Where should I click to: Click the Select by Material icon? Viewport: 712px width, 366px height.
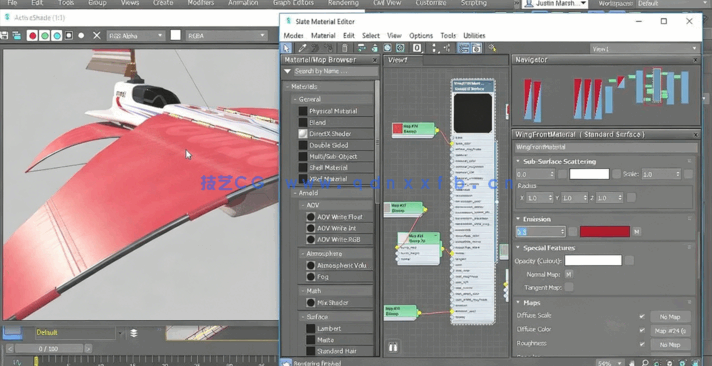coord(492,48)
